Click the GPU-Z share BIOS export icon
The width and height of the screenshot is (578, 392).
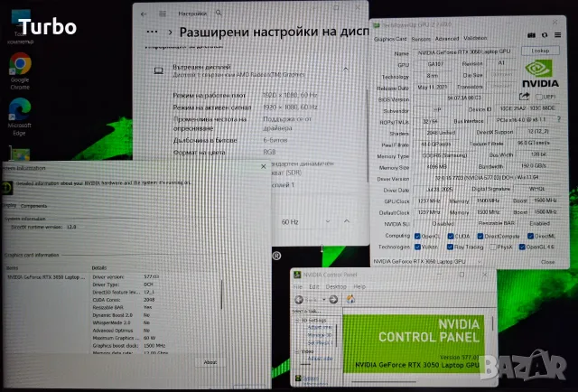pyautogui.click(x=524, y=97)
